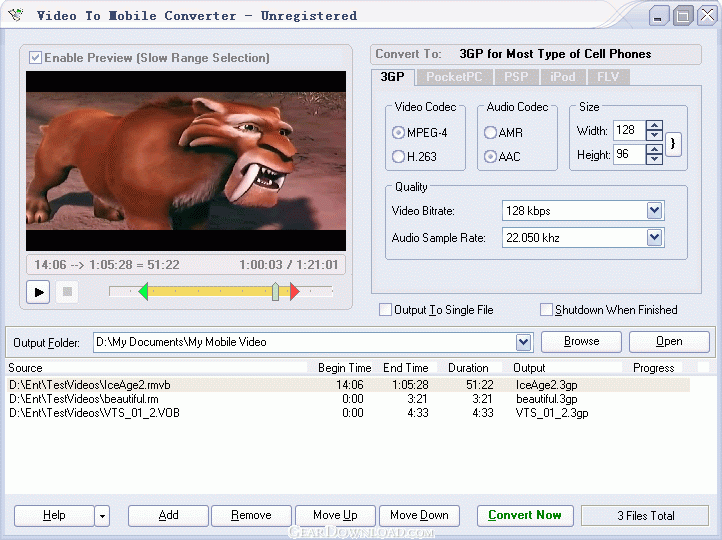The height and width of the screenshot is (540, 722).
Task: Click the Progress column header
Action: tap(653, 368)
